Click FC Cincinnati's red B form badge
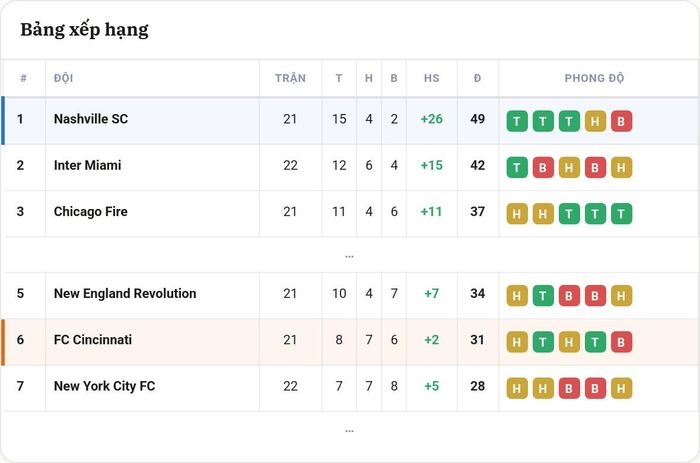 click(621, 342)
